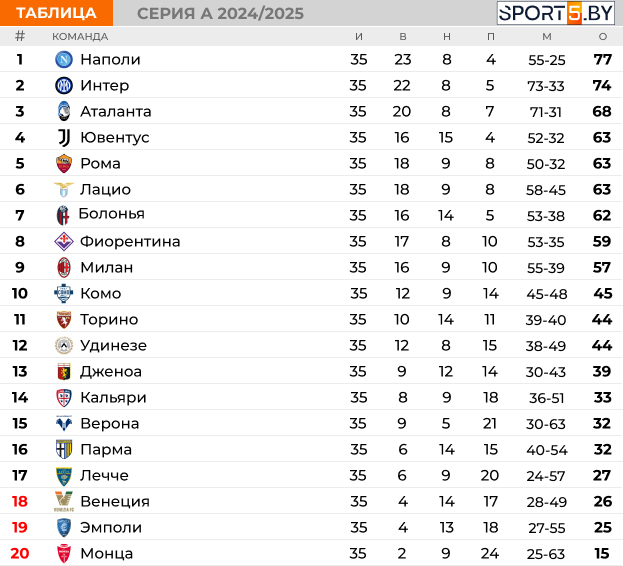This screenshot has height=566, width=623.
Task: Sort by the КОМАНДА column header
Action: 80,37
